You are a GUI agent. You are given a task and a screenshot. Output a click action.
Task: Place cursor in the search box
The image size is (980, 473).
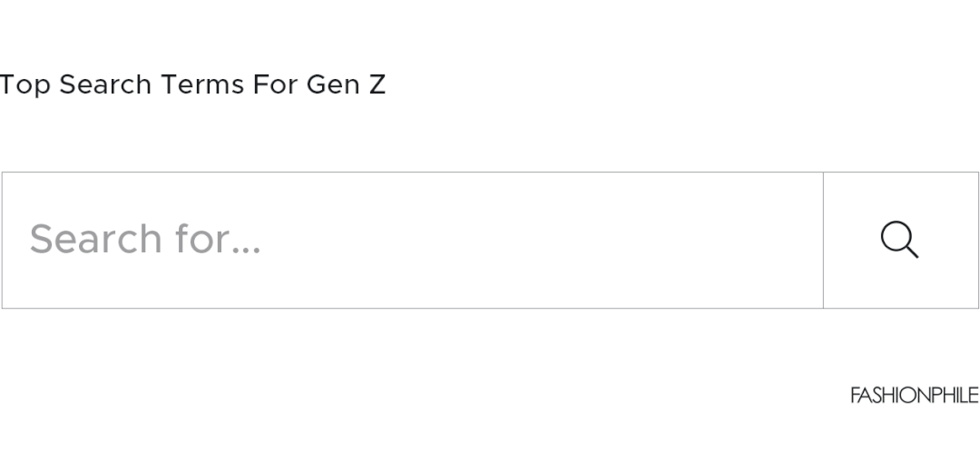(413, 240)
